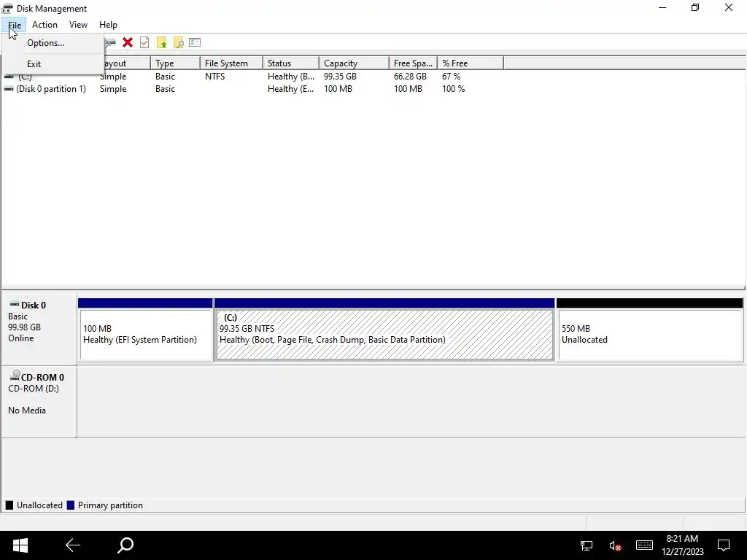Open the notification center icon
This screenshot has width=747, height=560.
tap(724, 545)
